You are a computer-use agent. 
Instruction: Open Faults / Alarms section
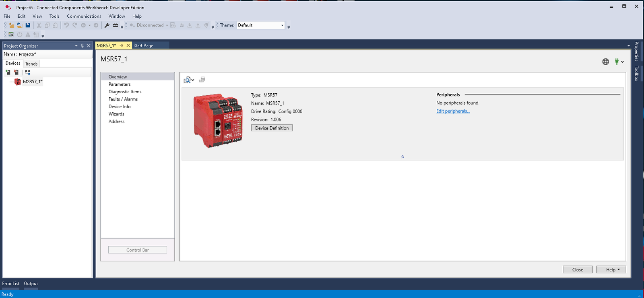(x=123, y=99)
